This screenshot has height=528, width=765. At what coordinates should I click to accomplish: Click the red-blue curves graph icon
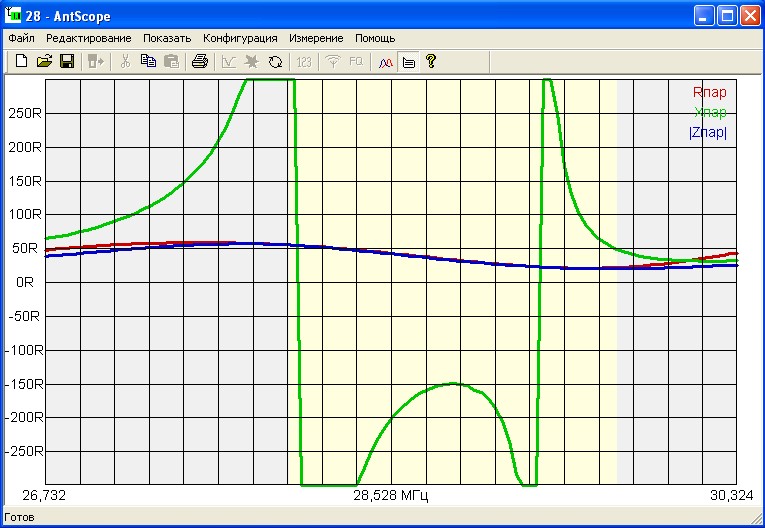pyautogui.click(x=385, y=62)
